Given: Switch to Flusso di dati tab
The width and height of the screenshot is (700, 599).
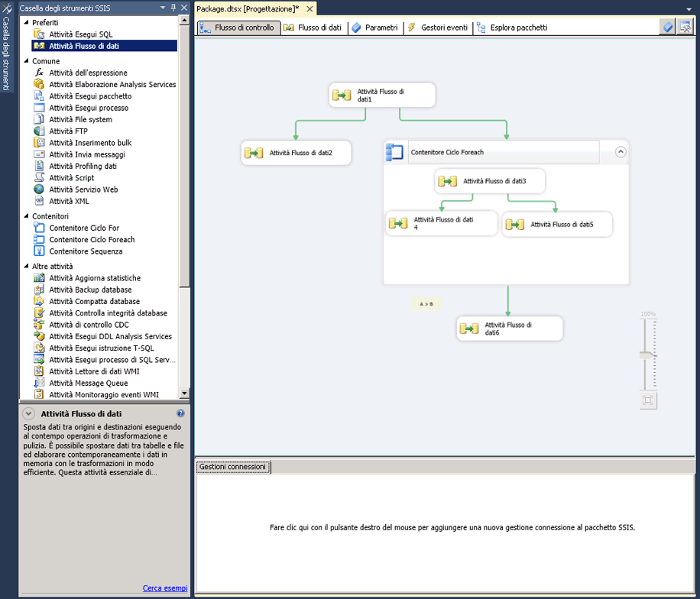Looking at the screenshot, I should pos(313,28).
